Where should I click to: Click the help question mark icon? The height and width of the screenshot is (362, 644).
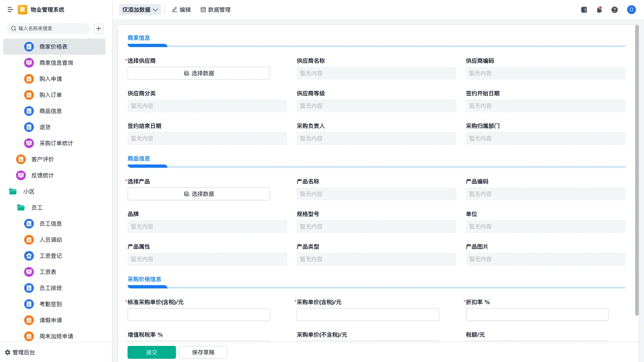pos(615,10)
